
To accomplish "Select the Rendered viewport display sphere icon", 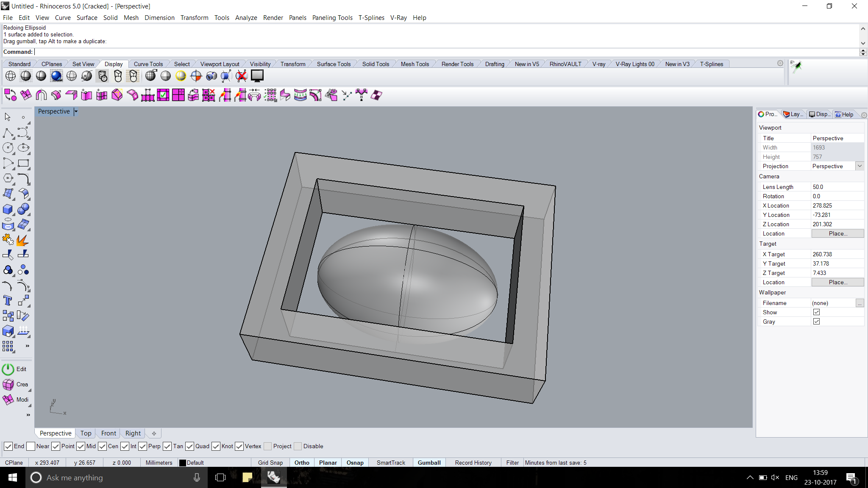I will [56, 76].
